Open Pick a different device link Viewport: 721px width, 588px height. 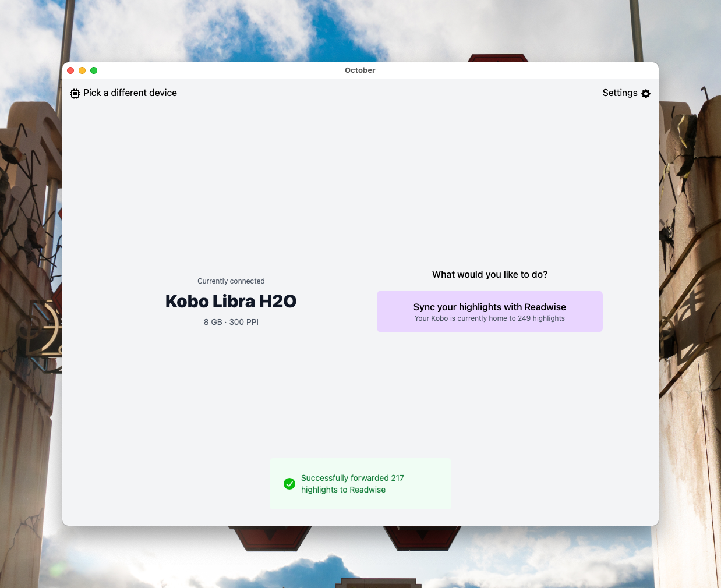tap(130, 93)
